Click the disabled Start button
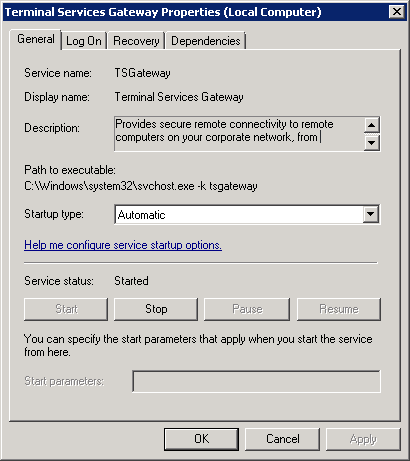 click(66, 309)
